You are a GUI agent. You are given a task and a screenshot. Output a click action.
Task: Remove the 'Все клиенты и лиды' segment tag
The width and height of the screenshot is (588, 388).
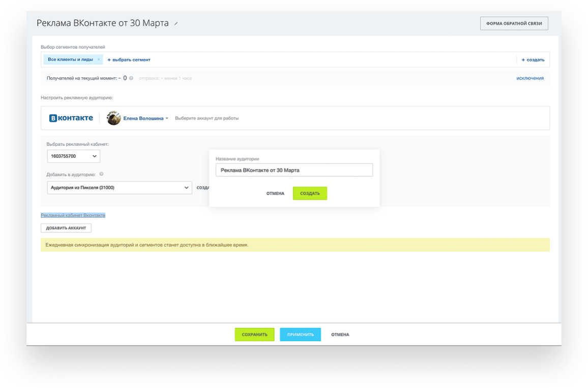(99, 59)
